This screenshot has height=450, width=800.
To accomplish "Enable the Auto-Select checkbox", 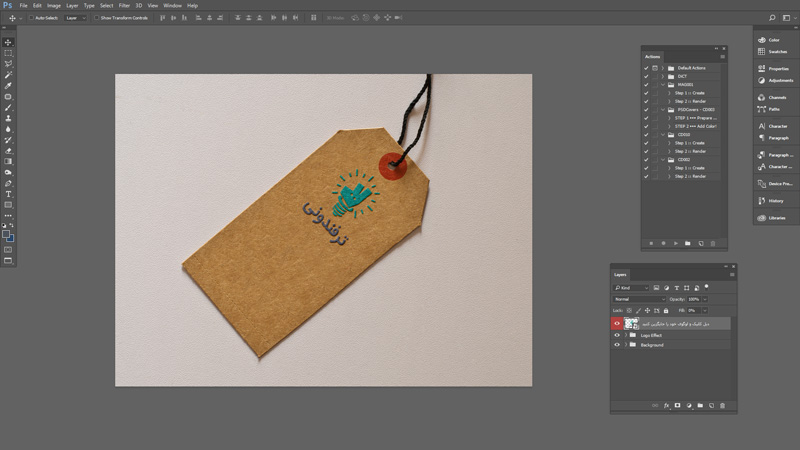I will coord(31,18).
